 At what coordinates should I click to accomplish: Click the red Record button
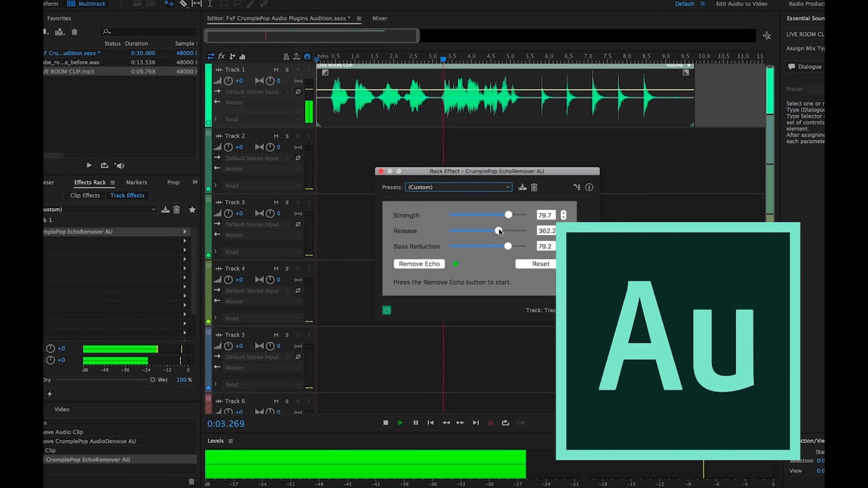pos(490,423)
